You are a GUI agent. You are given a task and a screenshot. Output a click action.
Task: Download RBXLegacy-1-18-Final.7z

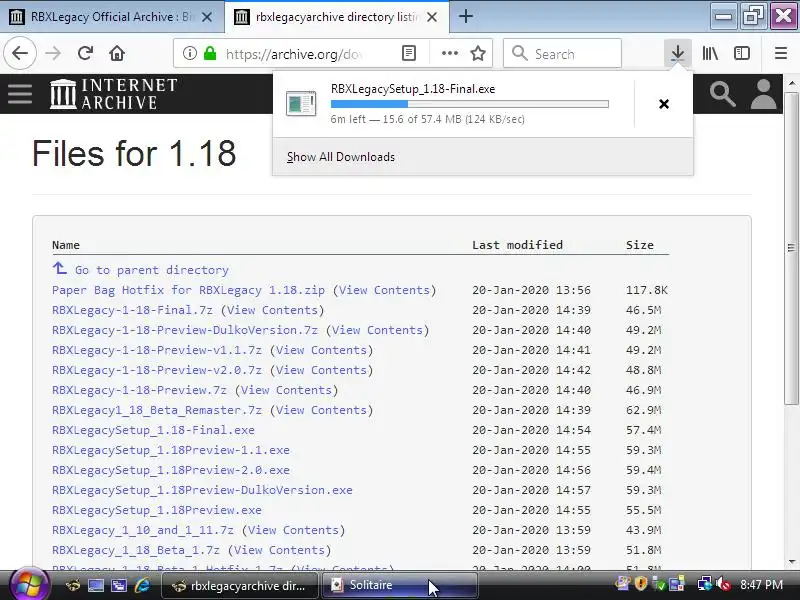click(x=132, y=310)
